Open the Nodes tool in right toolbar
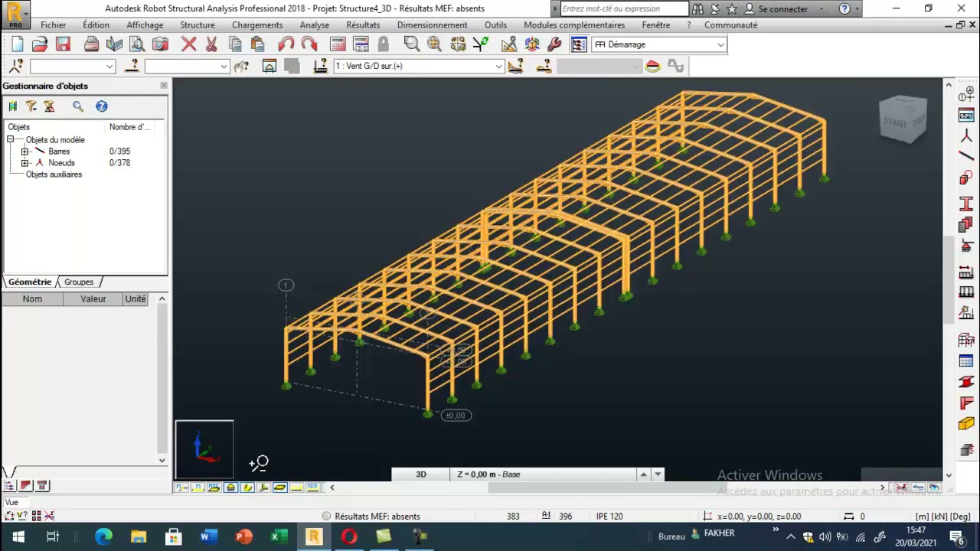Screen dimensions: 980x551 (966, 136)
